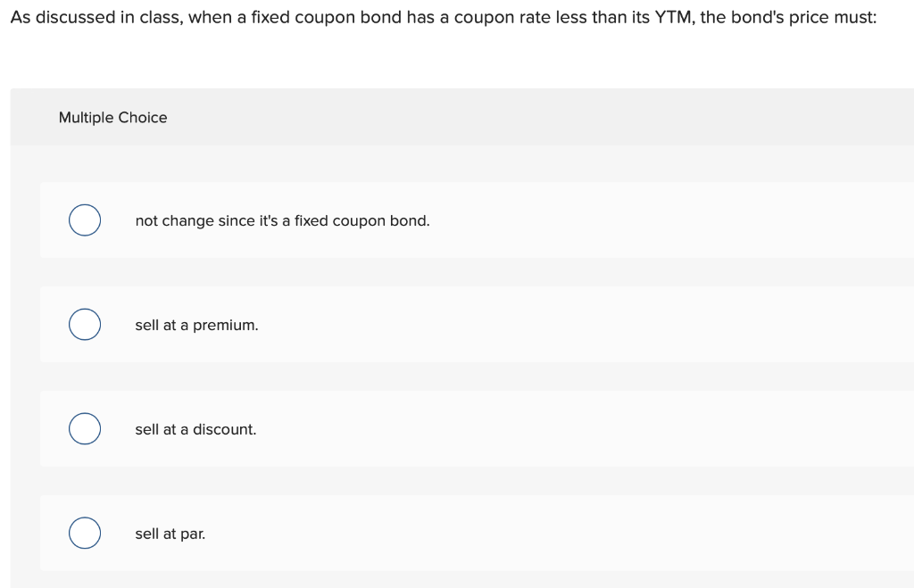Choose 'not change since it's a fixed coupon bond'

[x=85, y=219]
